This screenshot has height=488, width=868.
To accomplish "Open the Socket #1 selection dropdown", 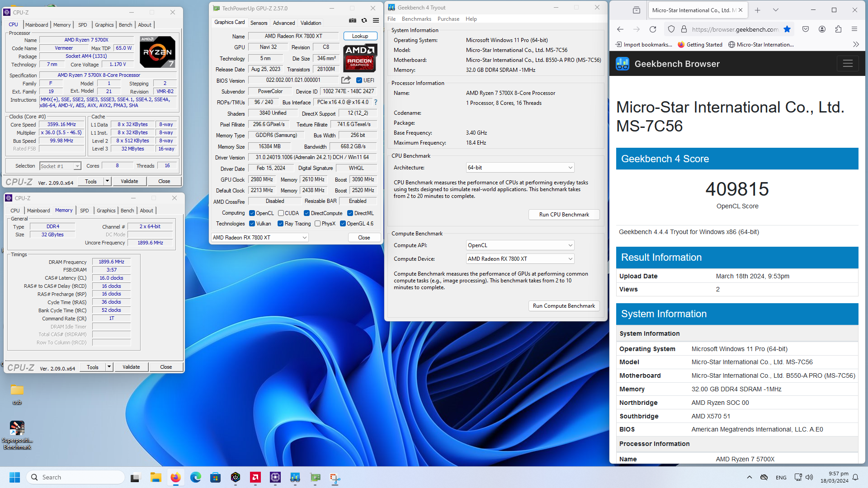I will coord(60,166).
